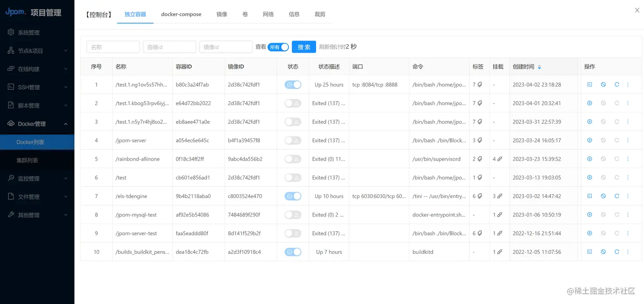The height and width of the screenshot is (304, 644).
Task: Expand the 其他管理 sidebar section
Action: 37,215
